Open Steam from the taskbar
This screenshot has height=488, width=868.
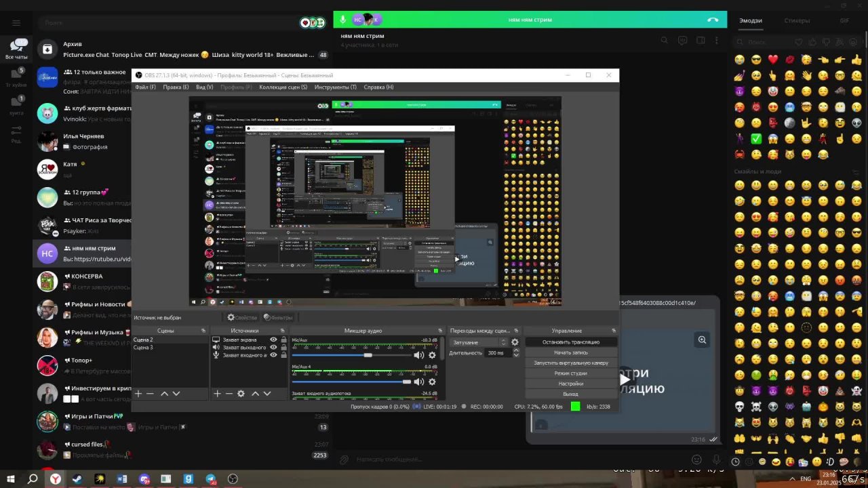point(77,479)
